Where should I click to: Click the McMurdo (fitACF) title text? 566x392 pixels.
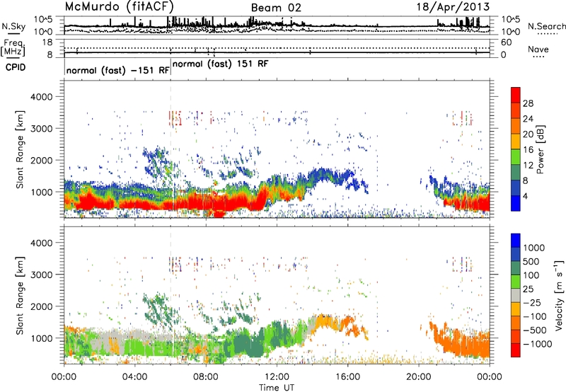[119, 7]
